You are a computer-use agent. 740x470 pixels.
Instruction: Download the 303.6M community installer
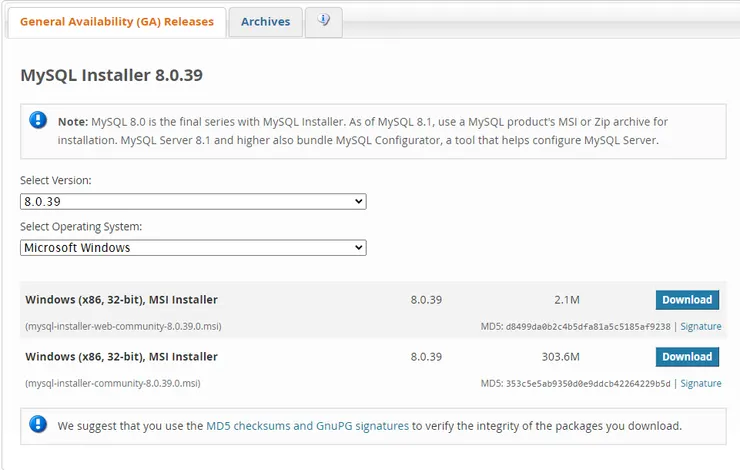[x=687, y=357]
